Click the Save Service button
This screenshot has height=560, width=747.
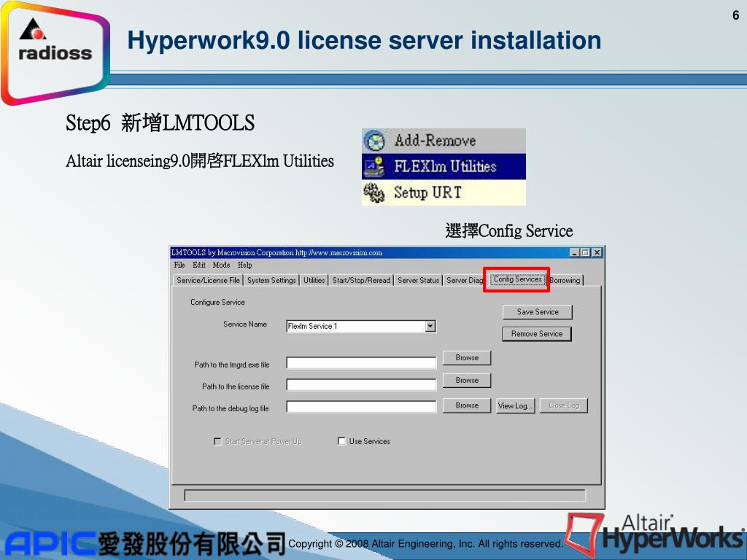pyautogui.click(x=538, y=312)
